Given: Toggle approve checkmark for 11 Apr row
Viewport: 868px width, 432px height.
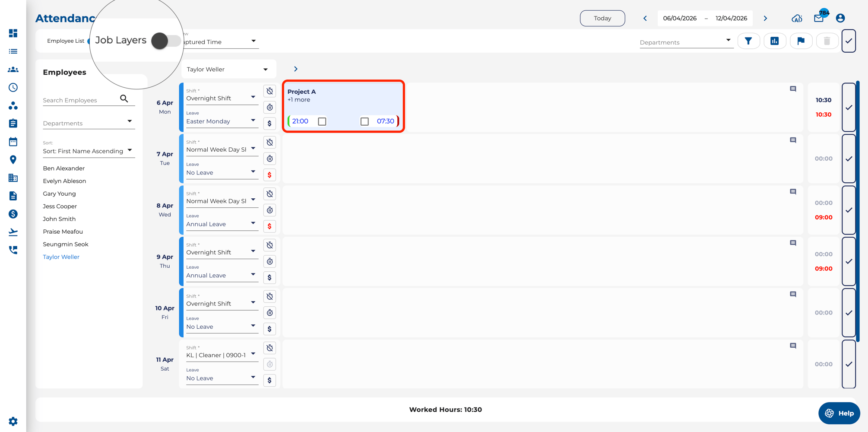Looking at the screenshot, I should coord(849,364).
